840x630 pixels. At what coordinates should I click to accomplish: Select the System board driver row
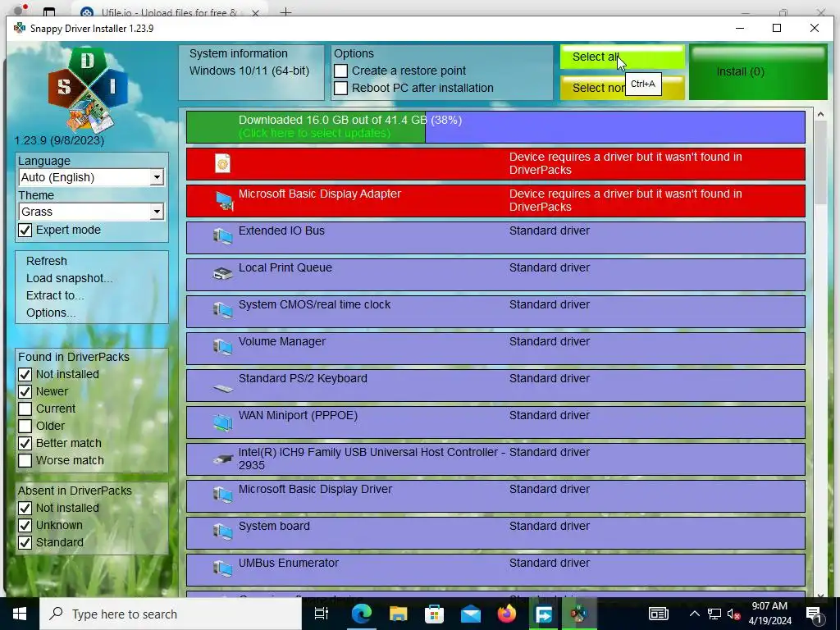point(495,533)
